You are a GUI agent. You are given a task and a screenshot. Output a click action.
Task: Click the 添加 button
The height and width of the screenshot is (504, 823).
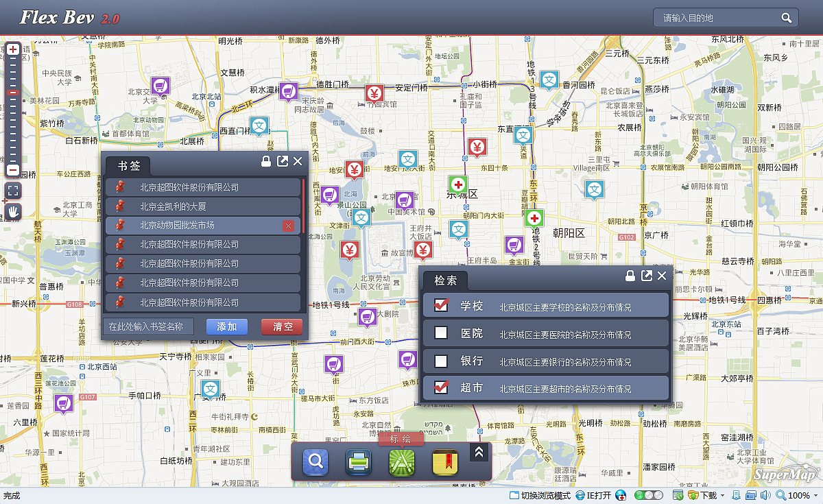(227, 326)
